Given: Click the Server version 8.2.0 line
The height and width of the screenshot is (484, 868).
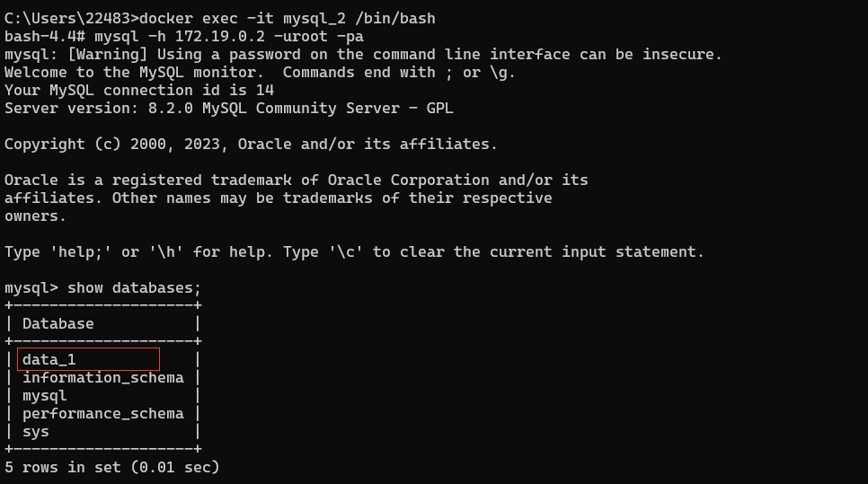Looking at the screenshot, I should click(228, 109).
